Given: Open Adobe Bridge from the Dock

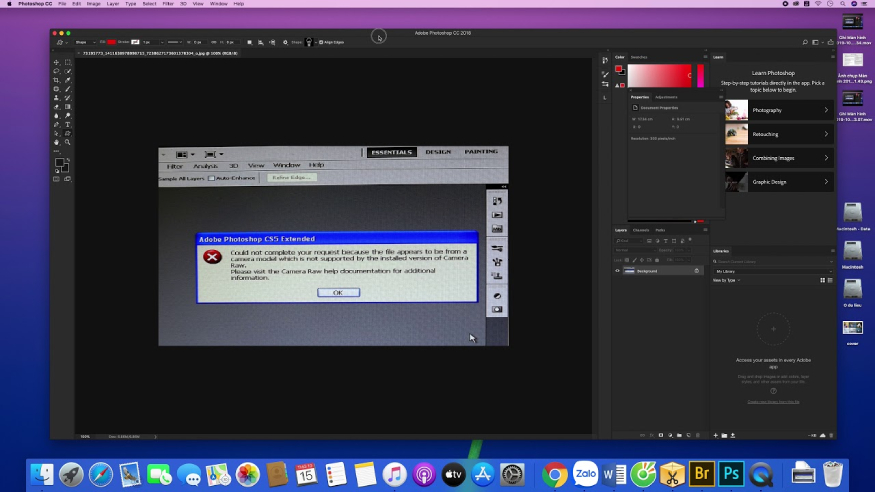Looking at the screenshot, I should [701, 475].
